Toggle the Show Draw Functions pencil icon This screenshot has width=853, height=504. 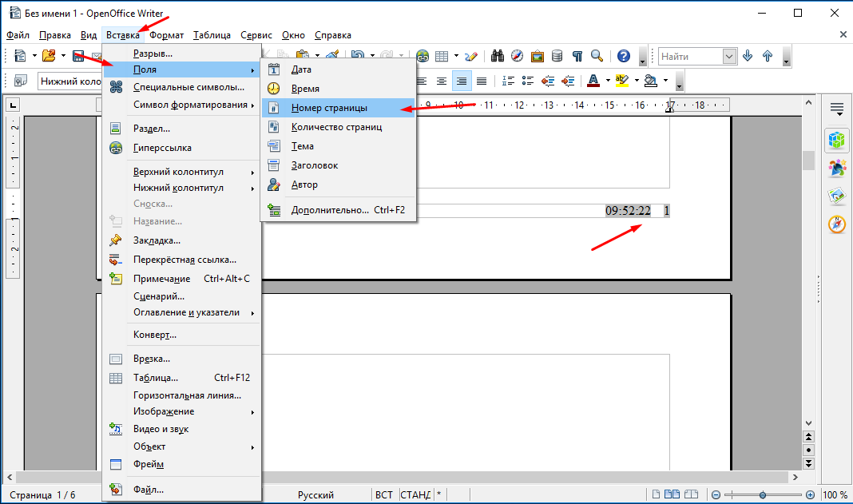pyautogui.click(x=471, y=56)
